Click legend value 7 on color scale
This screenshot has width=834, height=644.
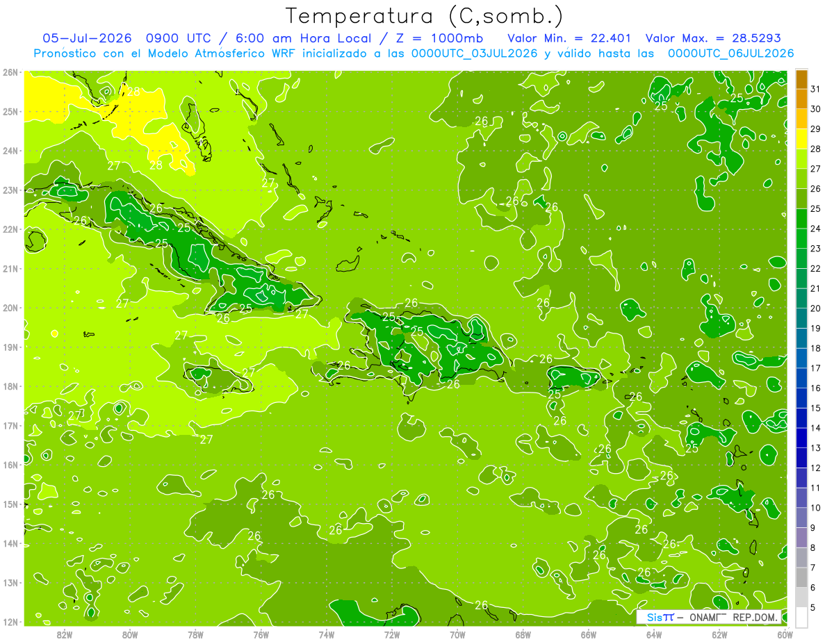(815, 568)
